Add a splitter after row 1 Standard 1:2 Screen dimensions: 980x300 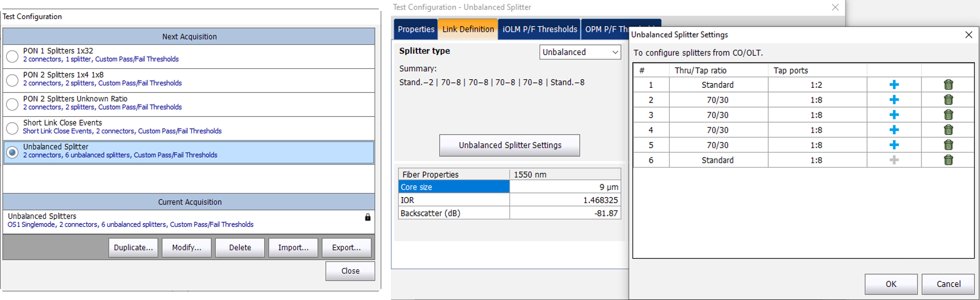tap(894, 85)
